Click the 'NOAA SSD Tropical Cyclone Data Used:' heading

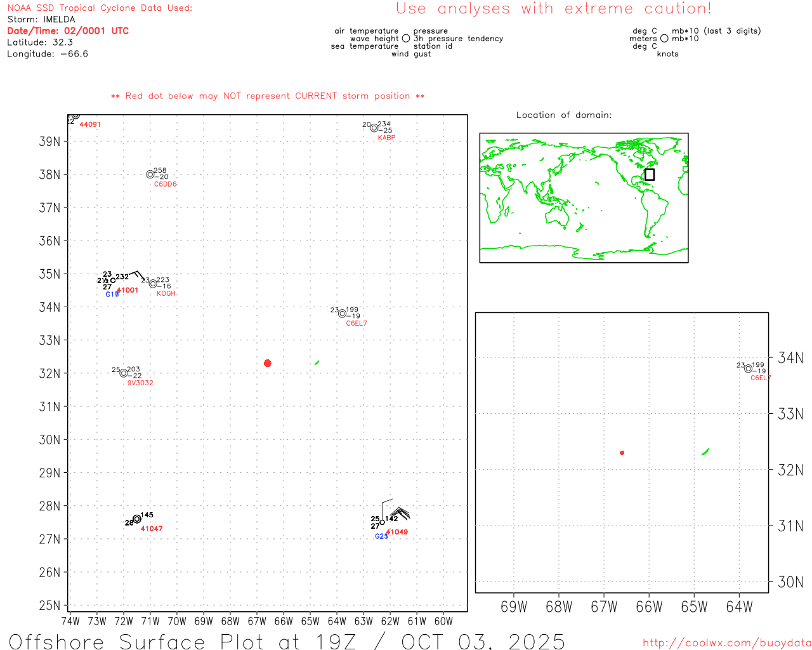tap(100, 8)
